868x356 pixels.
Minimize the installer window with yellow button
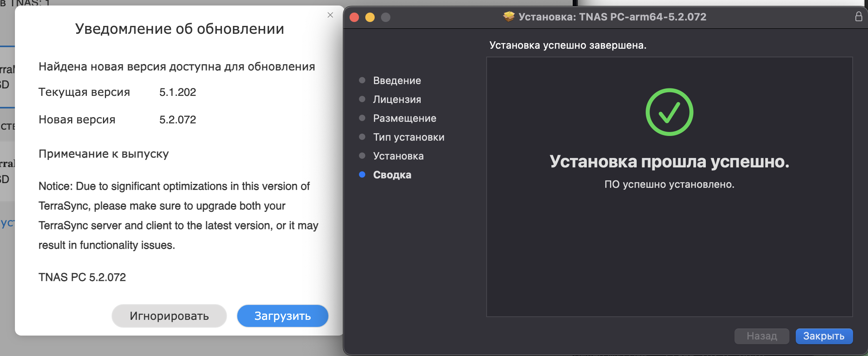370,17
